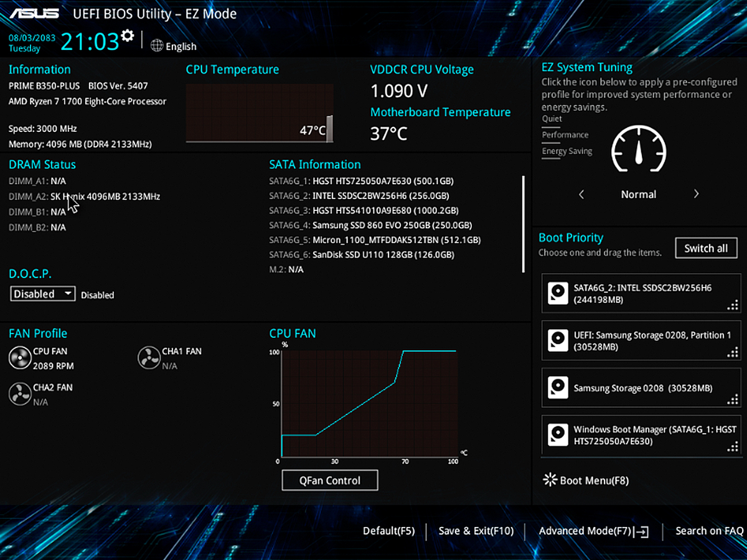This screenshot has width=747, height=560.
Task: Open the D.O.C.P. Disabled dropdown
Action: pyautogui.click(x=43, y=294)
